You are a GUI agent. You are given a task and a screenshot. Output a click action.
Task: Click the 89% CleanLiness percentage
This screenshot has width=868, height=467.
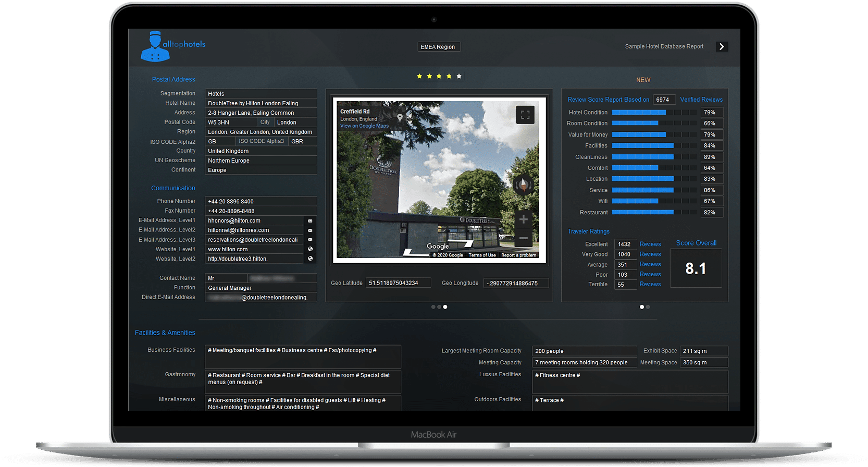tap(712, 157)
